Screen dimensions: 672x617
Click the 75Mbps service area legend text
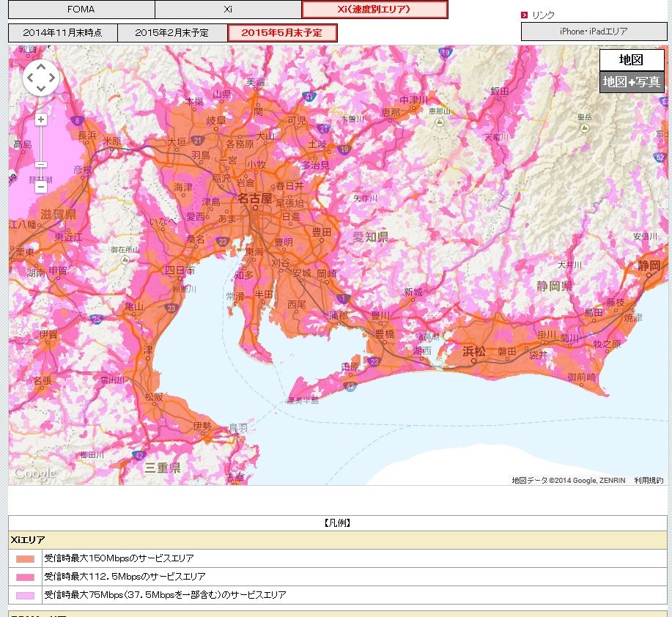(165, 595)
